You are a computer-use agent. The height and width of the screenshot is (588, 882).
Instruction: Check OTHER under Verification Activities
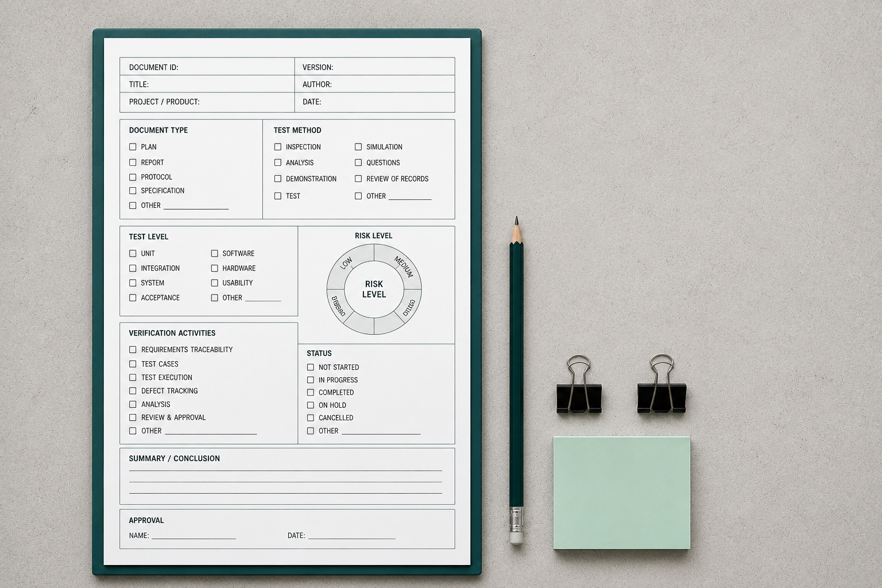click(133, 431)
